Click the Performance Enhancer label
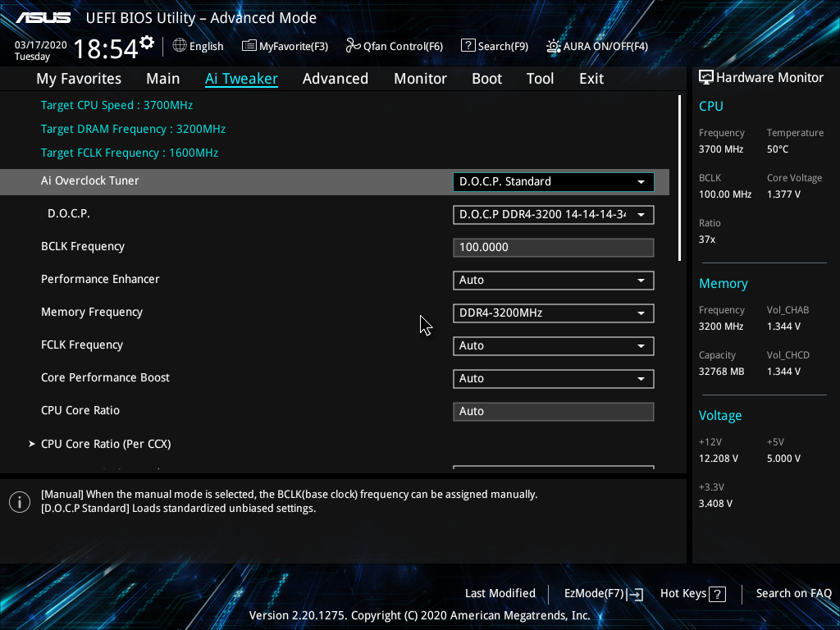Image resolution: width=840 pixels, height=630 pixels. [100, 279]
